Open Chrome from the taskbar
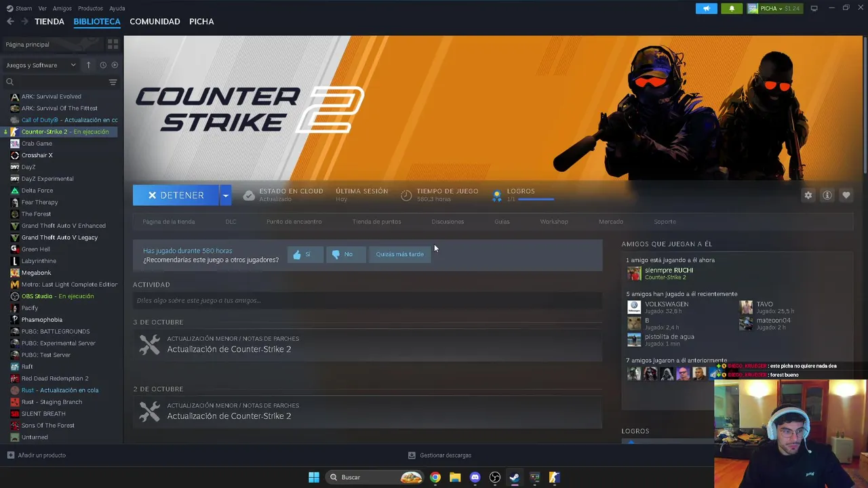Image resolution: width=868 pixels, height=488 pixels. [435, 477]
